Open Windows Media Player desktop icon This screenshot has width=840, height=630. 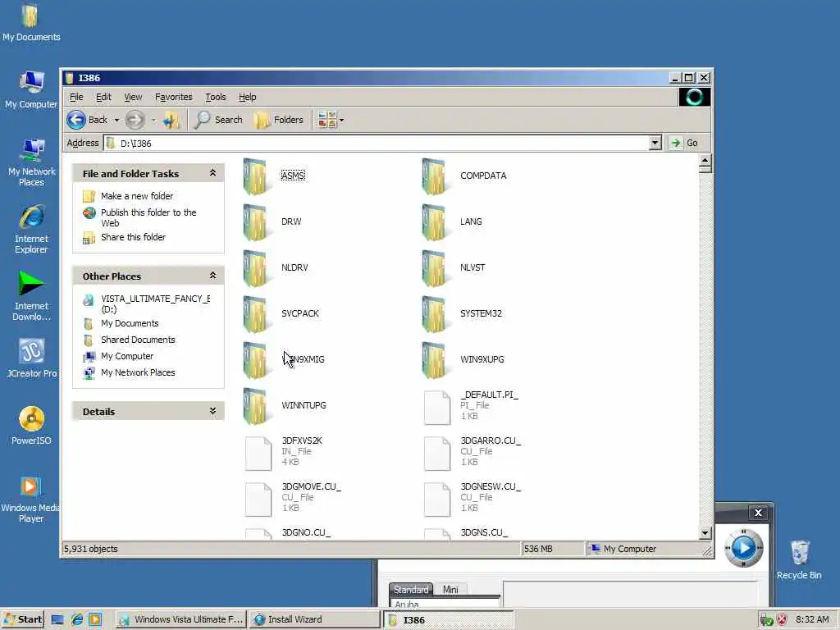pyautogui.click(x=30, y=499)
